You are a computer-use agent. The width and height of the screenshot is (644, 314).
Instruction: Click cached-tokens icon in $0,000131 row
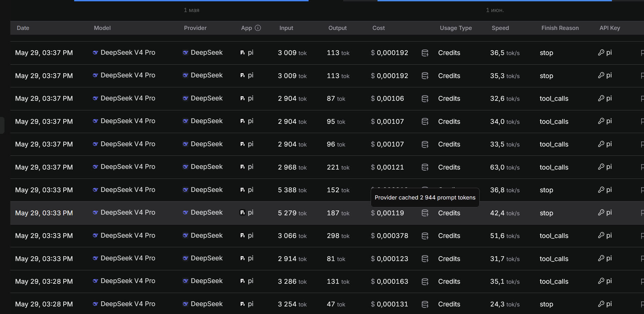point(425,304)
